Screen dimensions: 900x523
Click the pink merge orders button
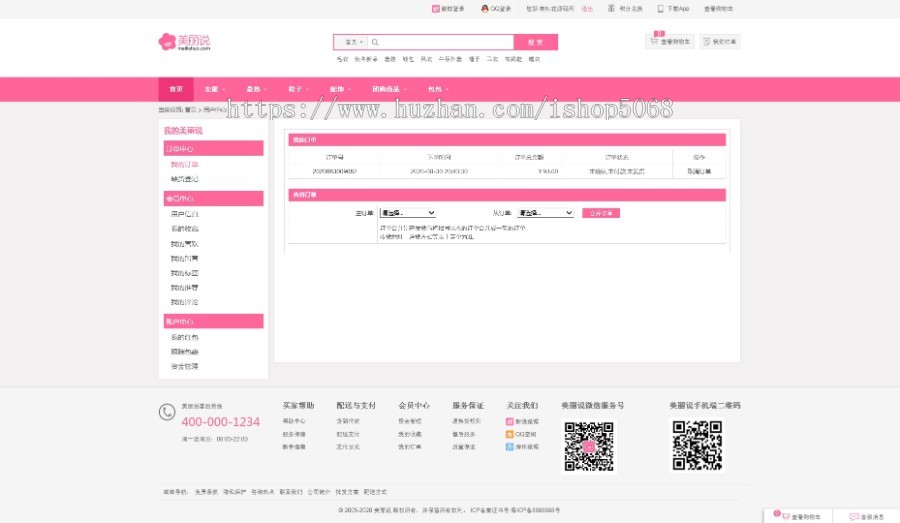pyautogui.click(x=600, y=213)
